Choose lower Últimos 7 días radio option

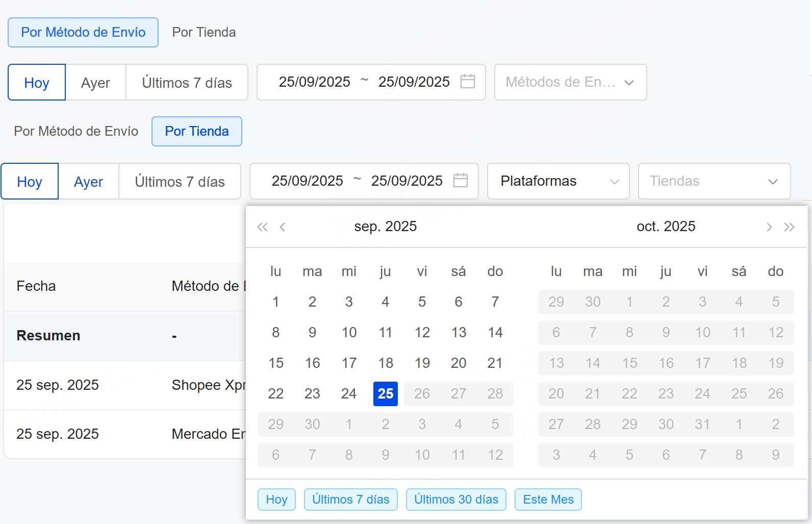180,182
